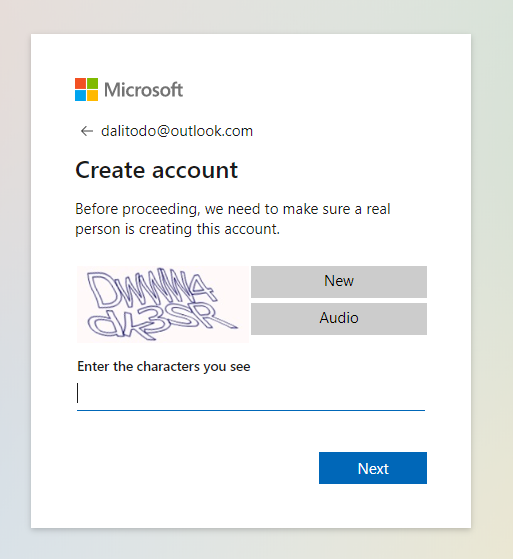Request a New captcha image
Screen dimensions: 513x559
339,282
